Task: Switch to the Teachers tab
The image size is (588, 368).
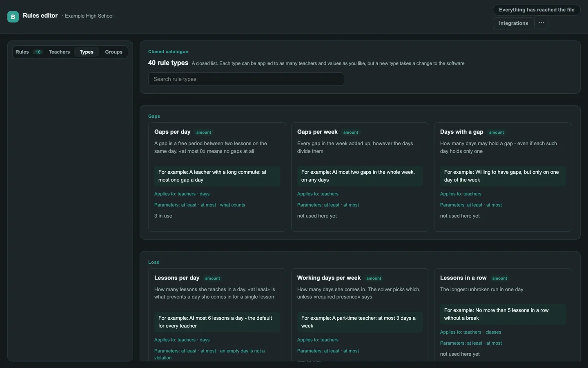Action: coord(59,52)
